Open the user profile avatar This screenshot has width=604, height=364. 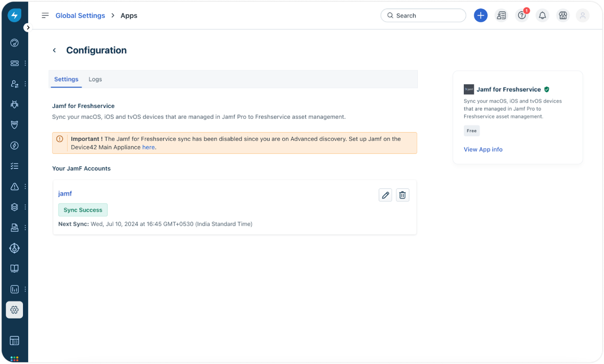pyautogui.click(x=582, y=15)
